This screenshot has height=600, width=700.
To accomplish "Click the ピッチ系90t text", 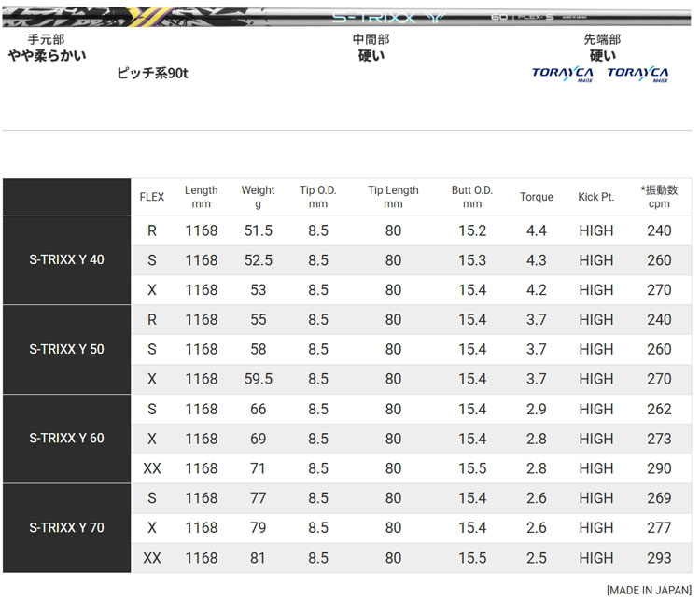I will tap(152, 73).
